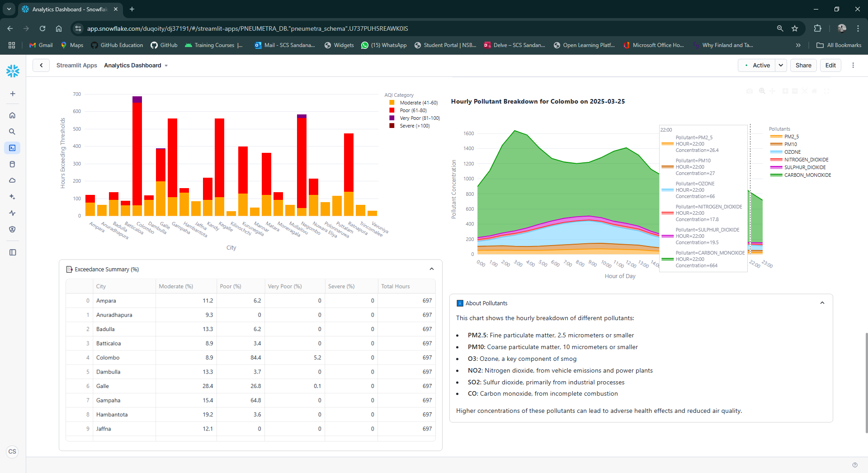The width and height of the screenshot is (868, 473).
Task: Reset chart axes with the home icon
Action: pos(815,91)
